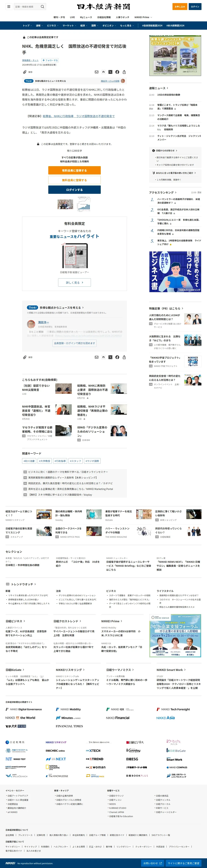Click 有料会員に登録する button

pos(74,170)
